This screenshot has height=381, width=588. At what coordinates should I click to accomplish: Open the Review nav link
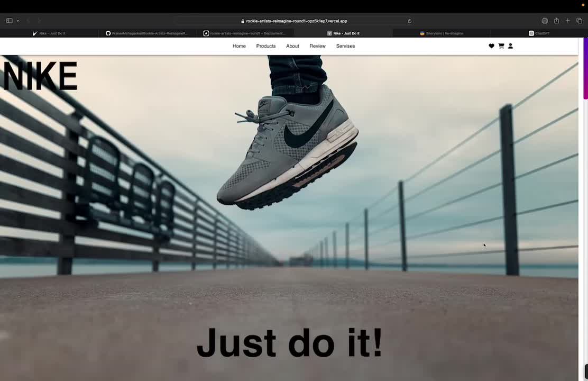(317, 46)
